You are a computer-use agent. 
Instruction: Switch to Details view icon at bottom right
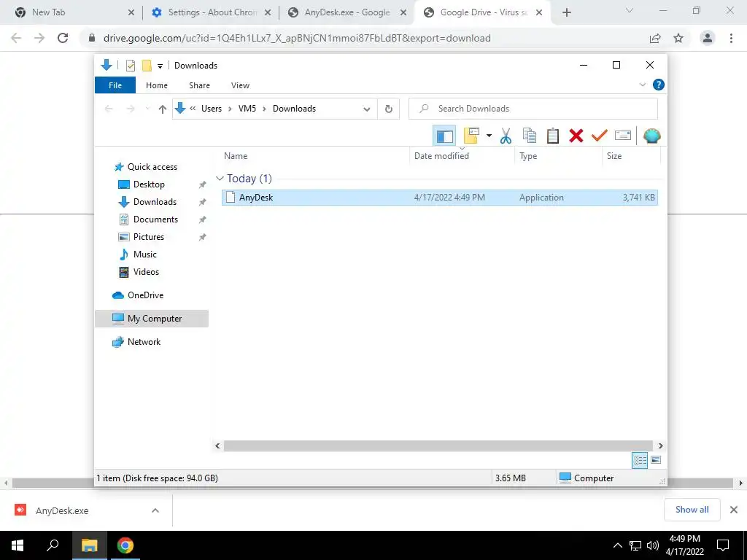pyautogui.click(x=640, y=460)
